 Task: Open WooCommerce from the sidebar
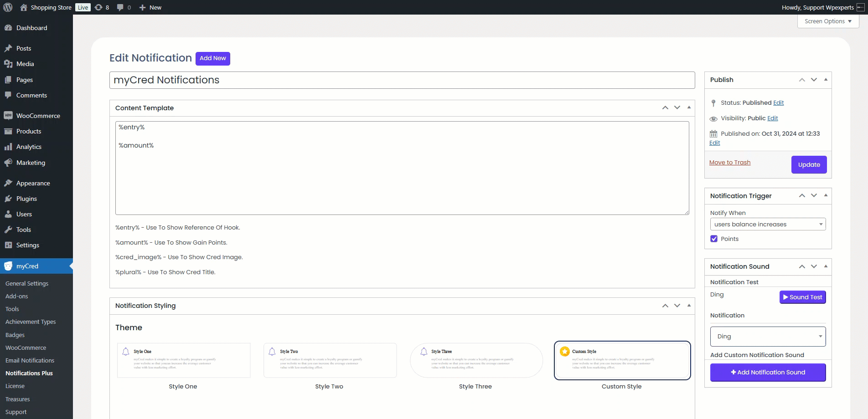click(x=38, y=116)
